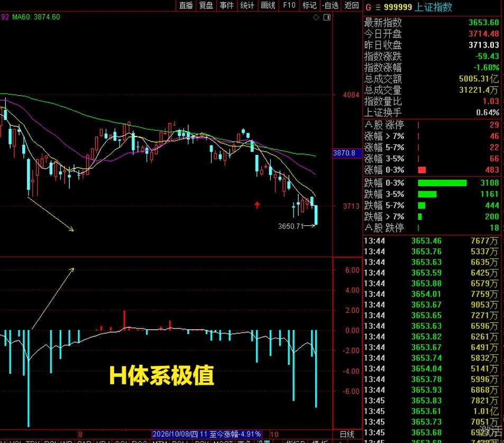
Task: Click the 上证指数 title
Action: [433, 7]
